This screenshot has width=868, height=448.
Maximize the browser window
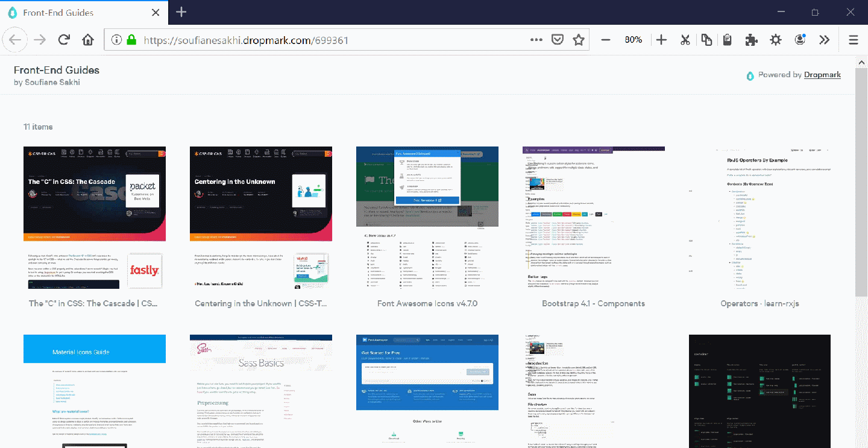coord(815,12)
